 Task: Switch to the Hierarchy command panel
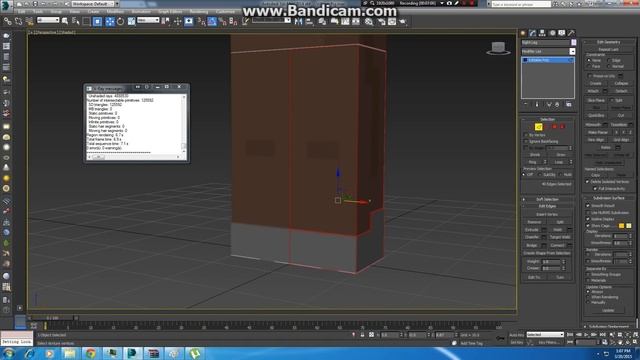tap(542, 33)
